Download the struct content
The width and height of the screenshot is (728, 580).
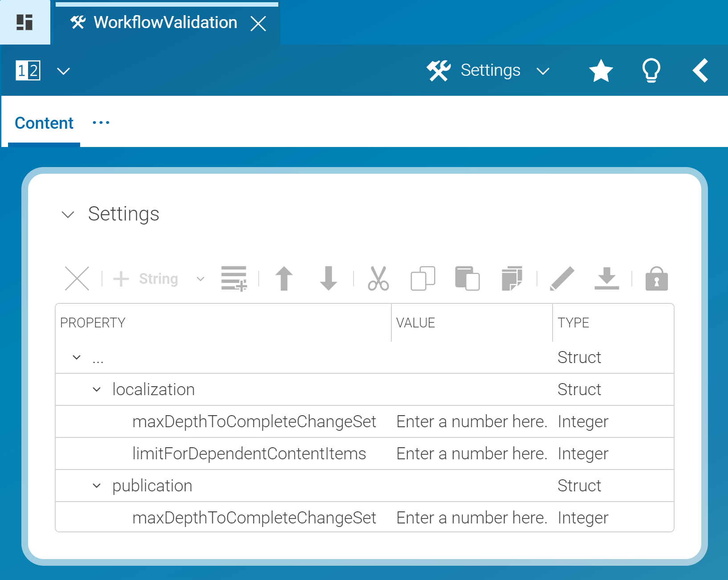[x=606, y=278]
